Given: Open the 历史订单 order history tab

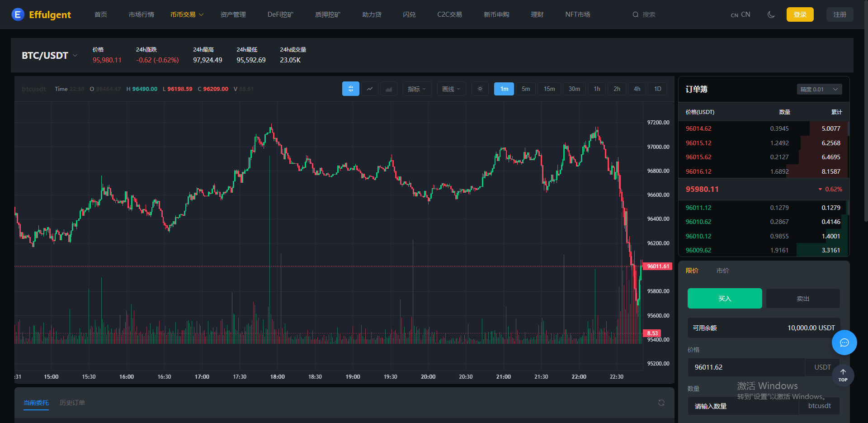Looking at the screenshot, I should coord(72,403).
